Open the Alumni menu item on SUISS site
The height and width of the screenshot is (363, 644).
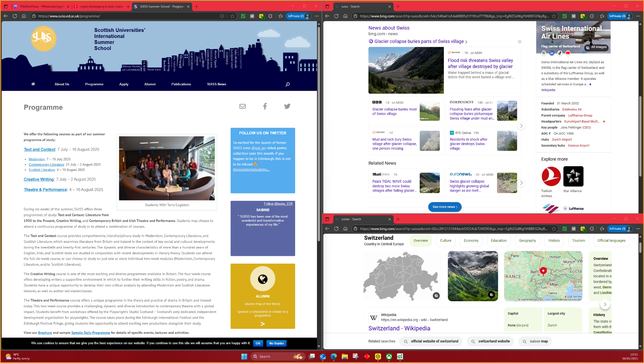point(150,84)
